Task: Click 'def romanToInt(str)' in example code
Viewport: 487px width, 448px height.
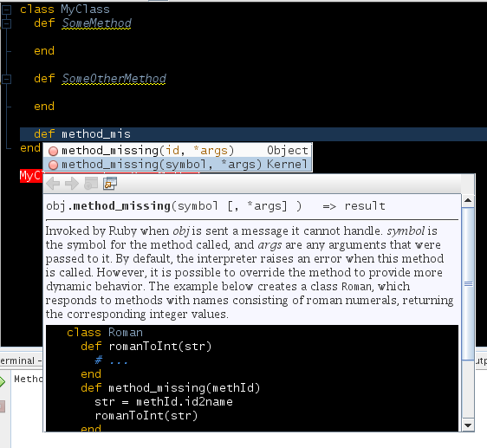Action: coord(146,347)
